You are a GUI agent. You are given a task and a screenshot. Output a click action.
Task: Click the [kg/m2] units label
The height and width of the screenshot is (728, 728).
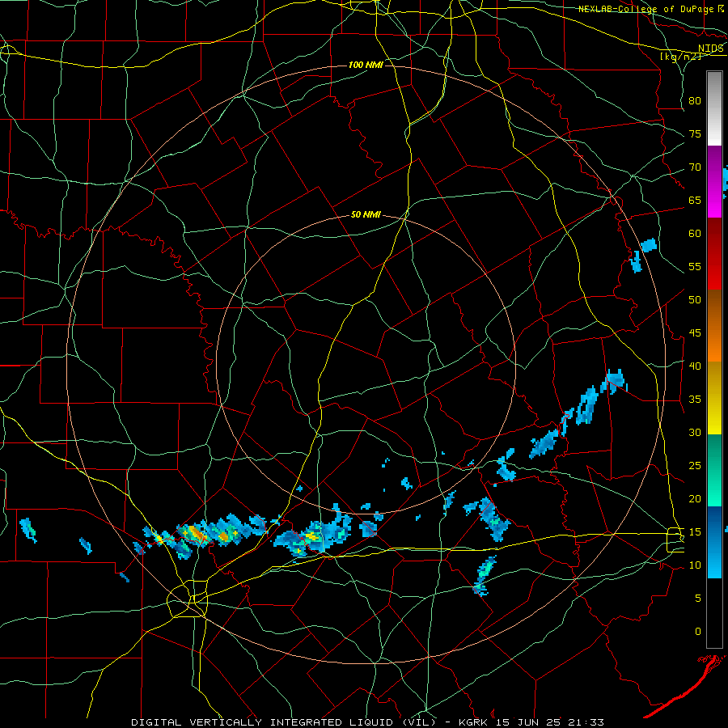pyautogui.click(x=680, y=57)
